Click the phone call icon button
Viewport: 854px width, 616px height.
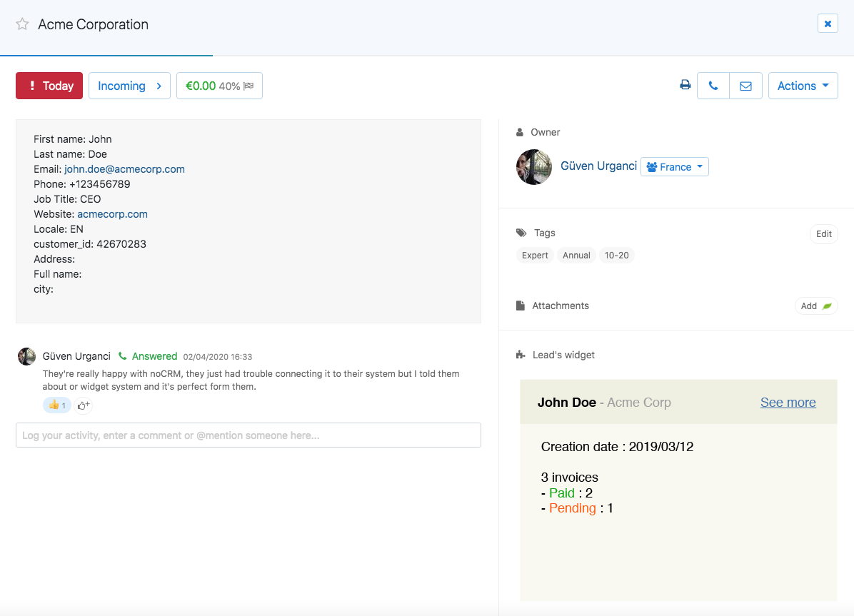(713, 86)
